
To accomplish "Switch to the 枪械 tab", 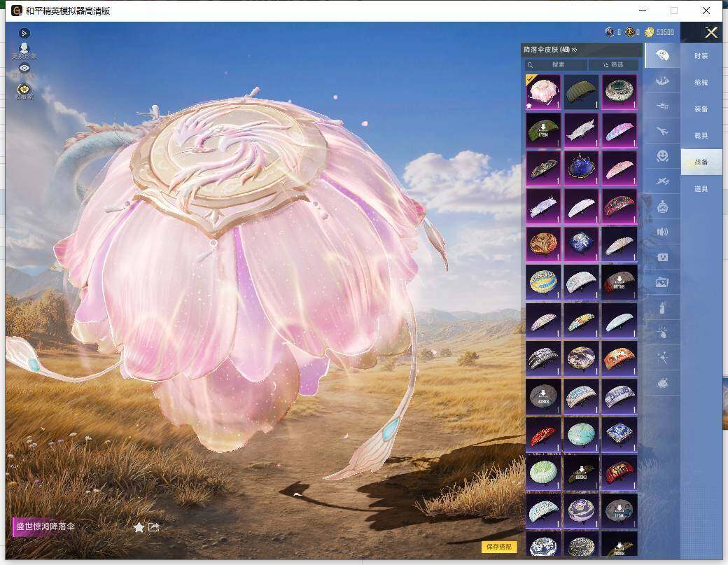I will 701,82.
